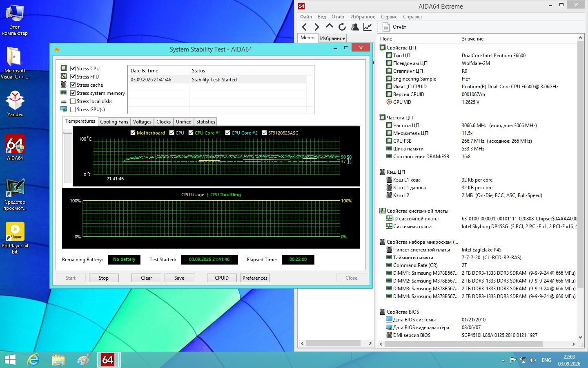This screenshot has height=368, width=588.
Task: Click the Stop button
Action: click(104, 278)
